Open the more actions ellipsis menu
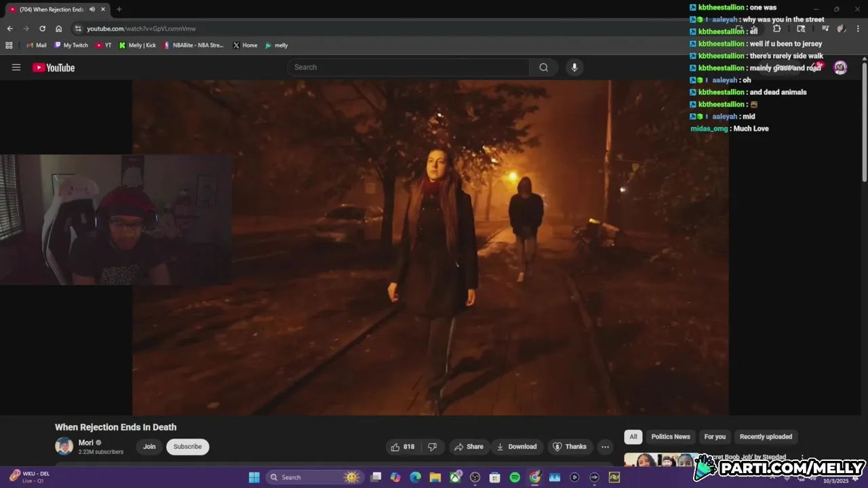The image size is (868, 488). [605, 447]
